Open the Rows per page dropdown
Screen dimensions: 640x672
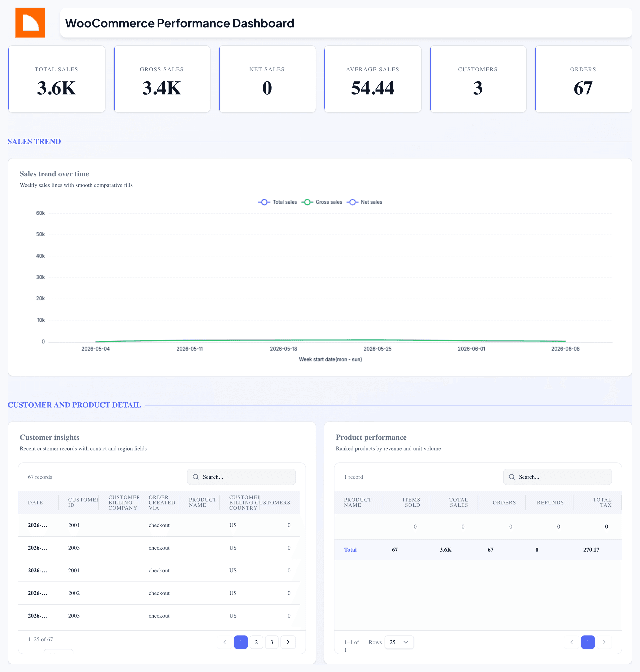399,642
